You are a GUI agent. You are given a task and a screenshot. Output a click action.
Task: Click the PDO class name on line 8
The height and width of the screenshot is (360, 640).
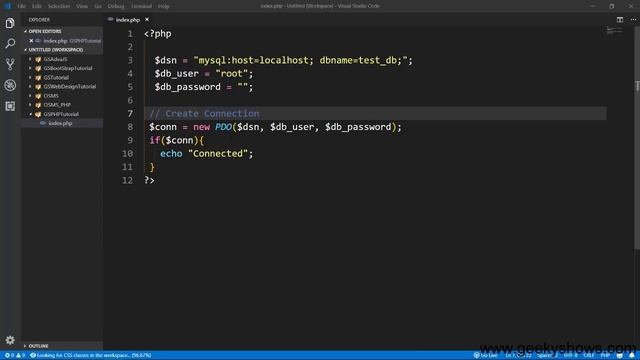click(223, 127)
